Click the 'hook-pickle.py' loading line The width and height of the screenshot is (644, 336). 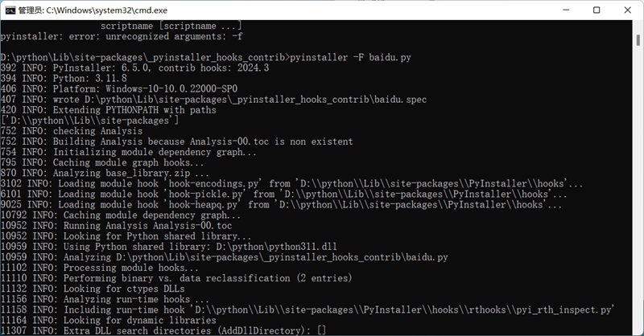[284, 194]
